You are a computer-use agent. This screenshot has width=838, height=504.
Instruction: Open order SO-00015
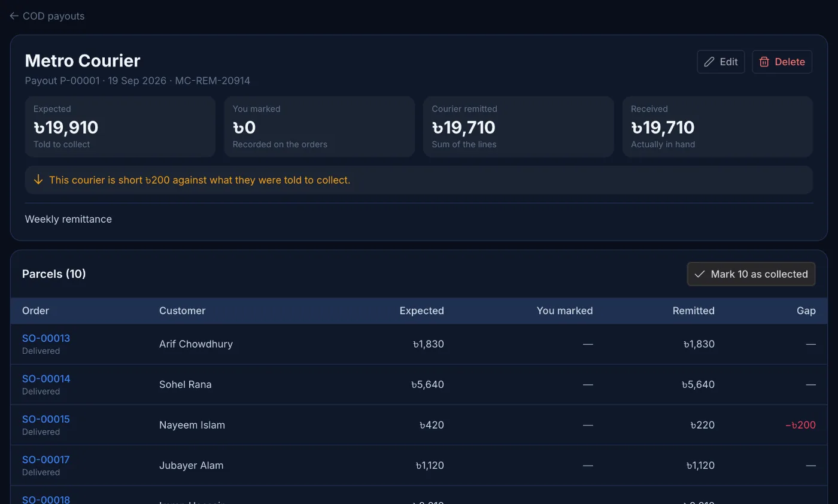(x=46, y=419)
